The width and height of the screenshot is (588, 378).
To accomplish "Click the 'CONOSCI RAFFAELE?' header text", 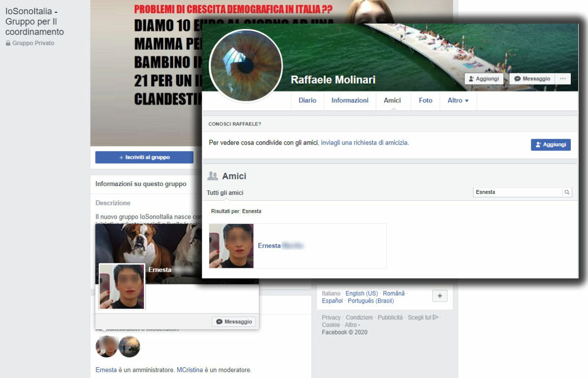I will click(235, 124).
